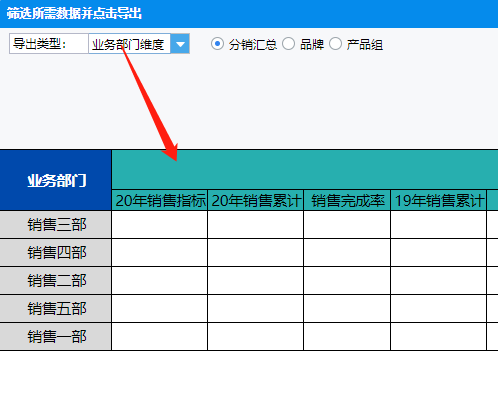
Task: Click the 业务部门 header cell
Action: [56, 180]
